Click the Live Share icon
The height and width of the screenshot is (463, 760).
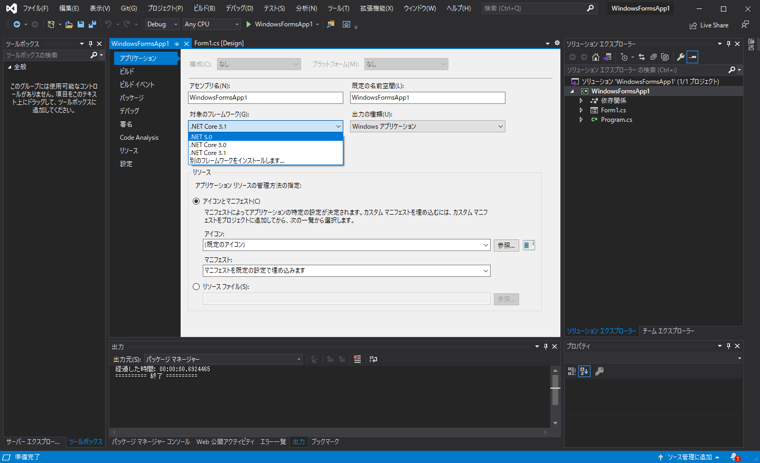point(693,25)
